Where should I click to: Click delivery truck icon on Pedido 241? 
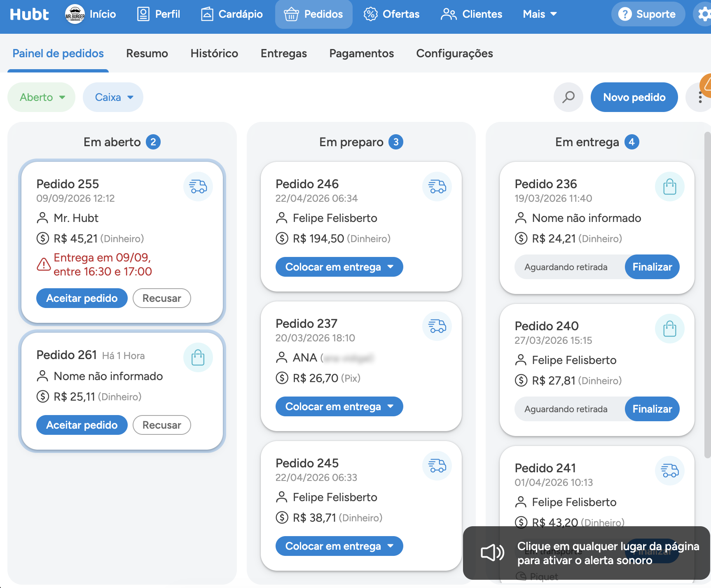coord(670,471)
